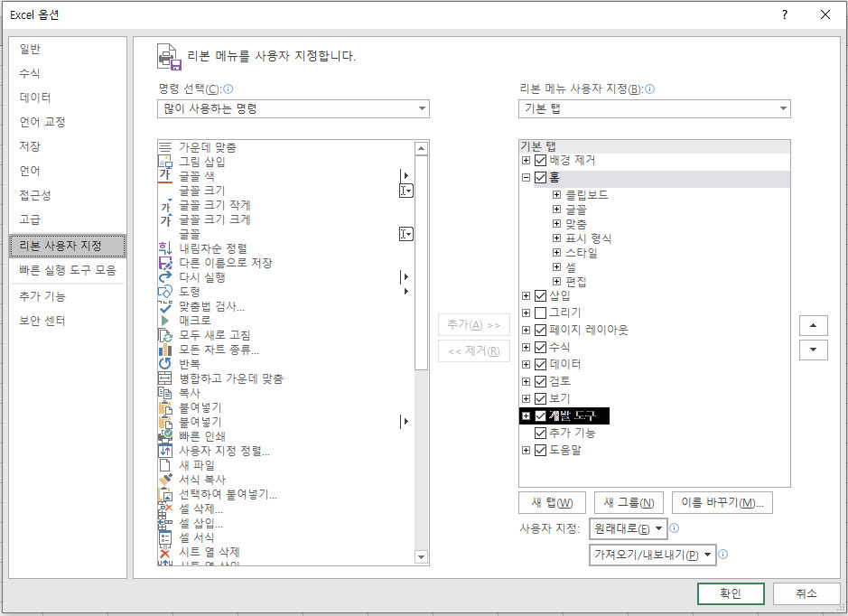Click the 매크로 play icon
Viewport: 848px width, 616px height.
point(165,321)
